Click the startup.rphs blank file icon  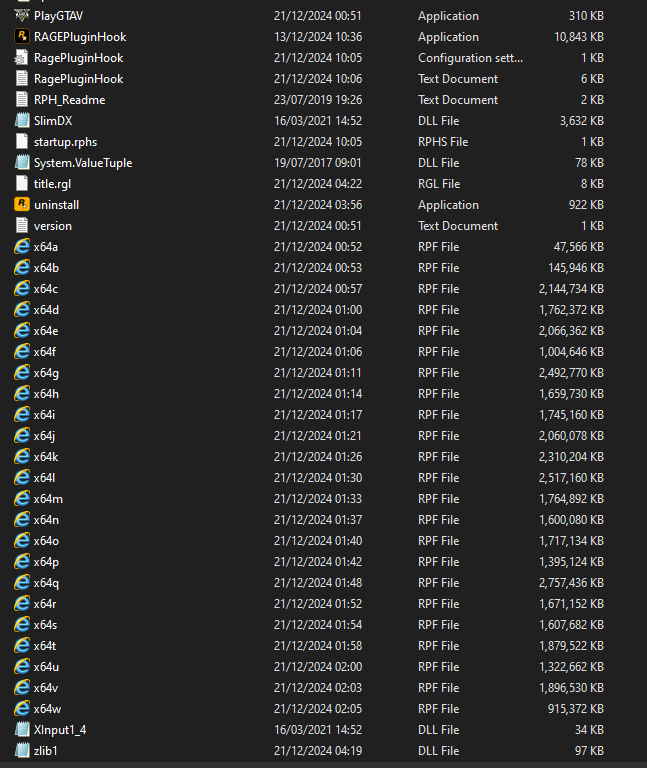point(22,142)
